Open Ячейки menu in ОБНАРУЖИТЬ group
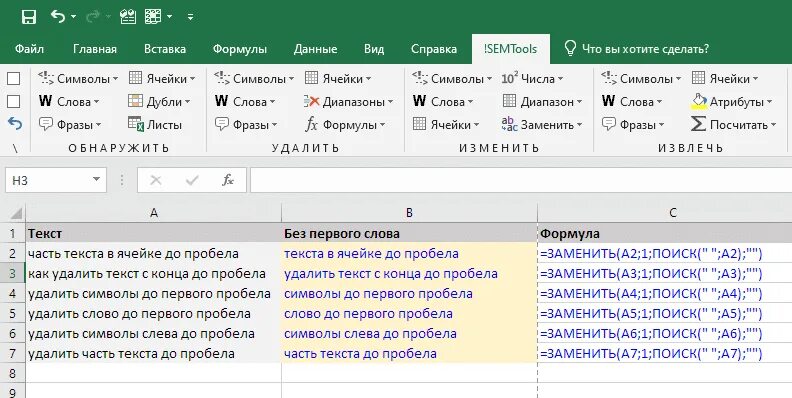The height and width of the screenshot is (398, 792). (162, 78)
